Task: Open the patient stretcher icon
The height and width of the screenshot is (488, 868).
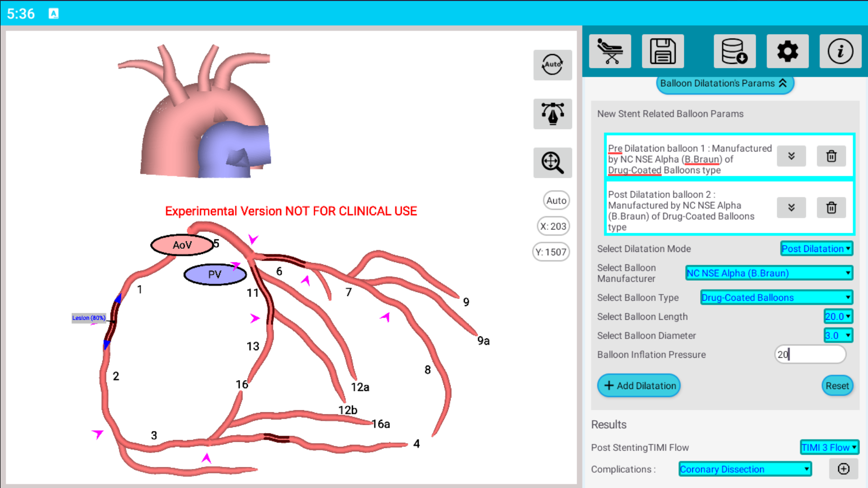Action: tap(610, 51)
